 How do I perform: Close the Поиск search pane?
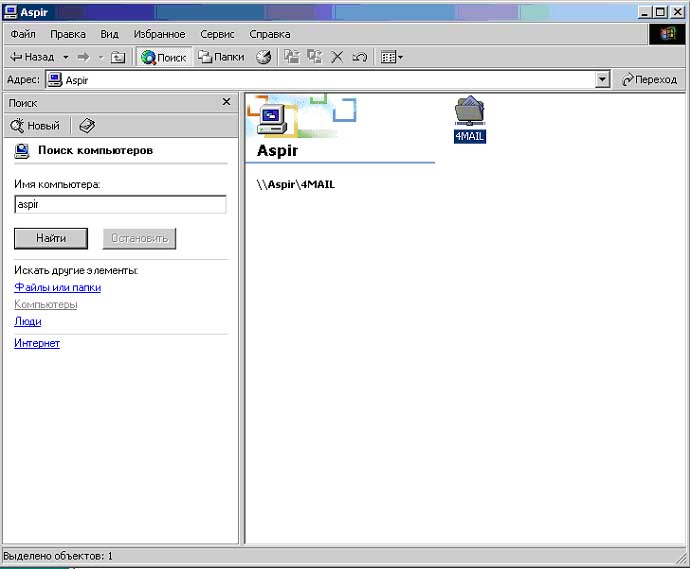click(226, 102)
